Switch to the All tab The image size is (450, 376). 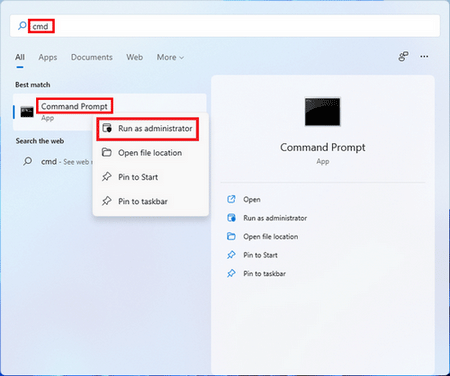pyautogui.click(x=20, y=57)
